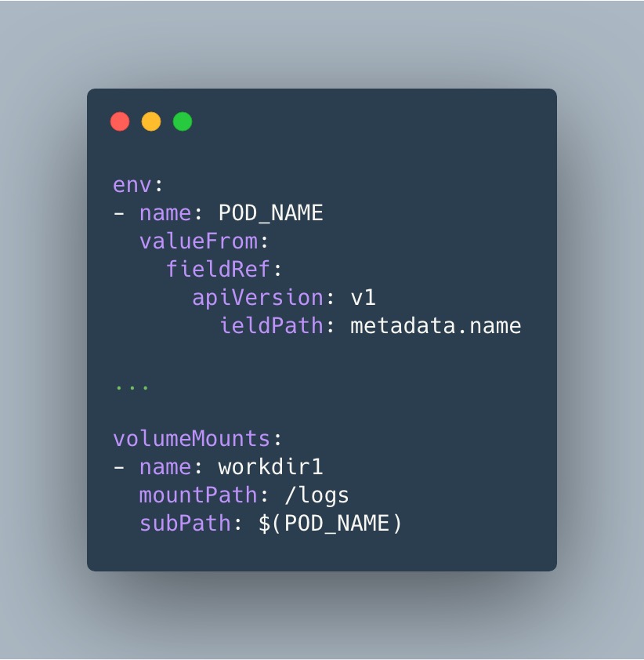Click the $(POD_NAME) subPath value
This screenshot has height=660, width=644.
point(330,524)
